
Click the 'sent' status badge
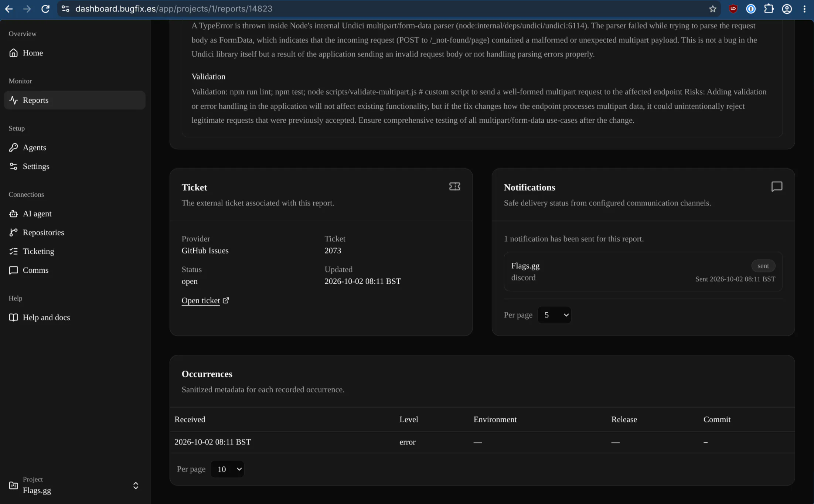(763, 266)
